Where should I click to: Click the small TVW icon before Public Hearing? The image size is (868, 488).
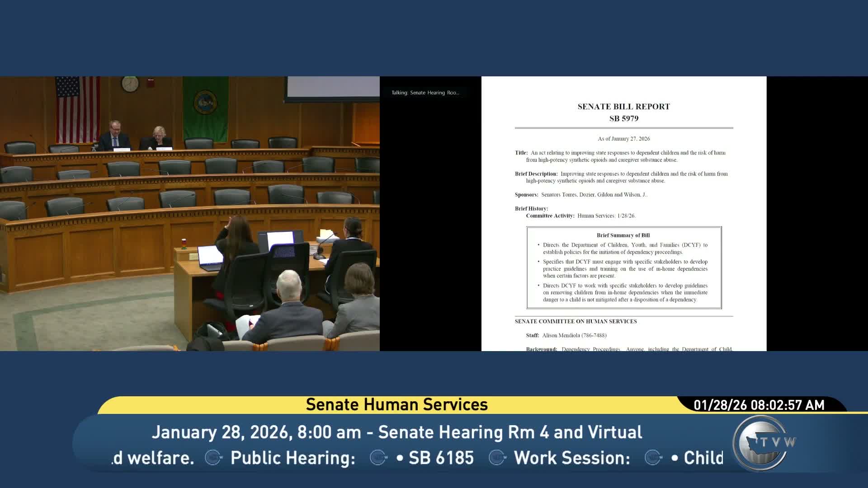tap(213, 458)
